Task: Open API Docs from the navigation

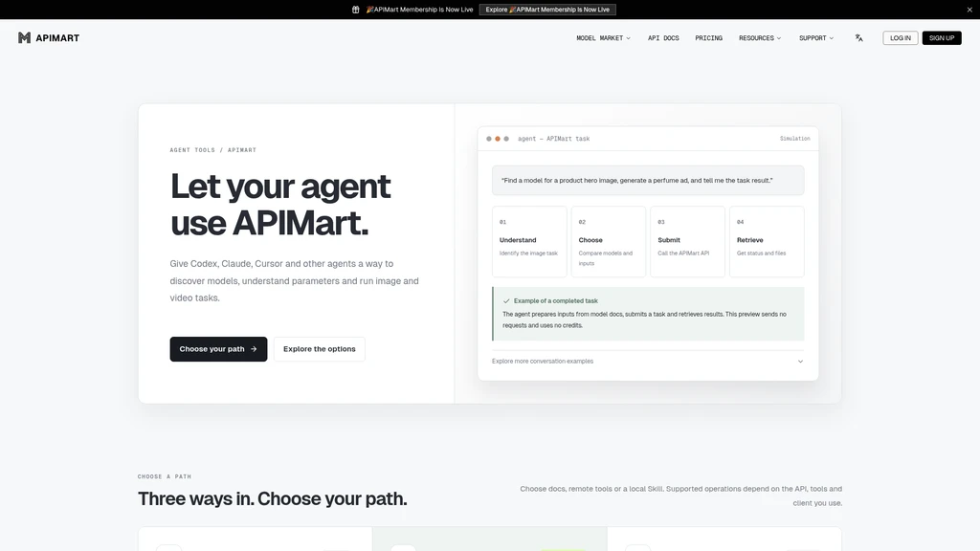Action: tap(663, 38)
